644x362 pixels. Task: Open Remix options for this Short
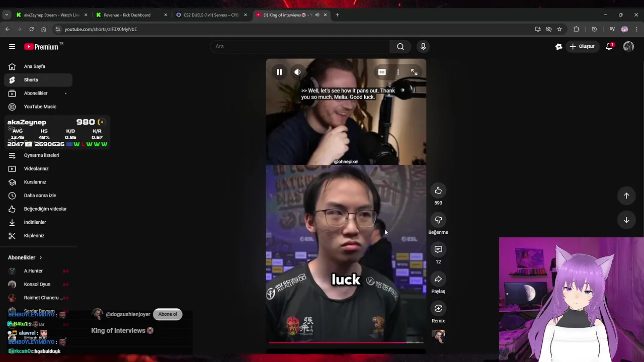tap(438, 308)
